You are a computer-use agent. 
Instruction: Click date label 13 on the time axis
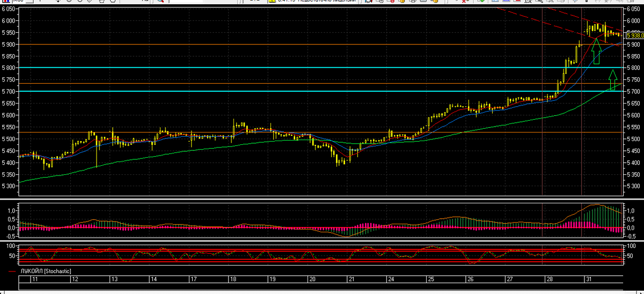pyautogui.click(x=114, y=280)
